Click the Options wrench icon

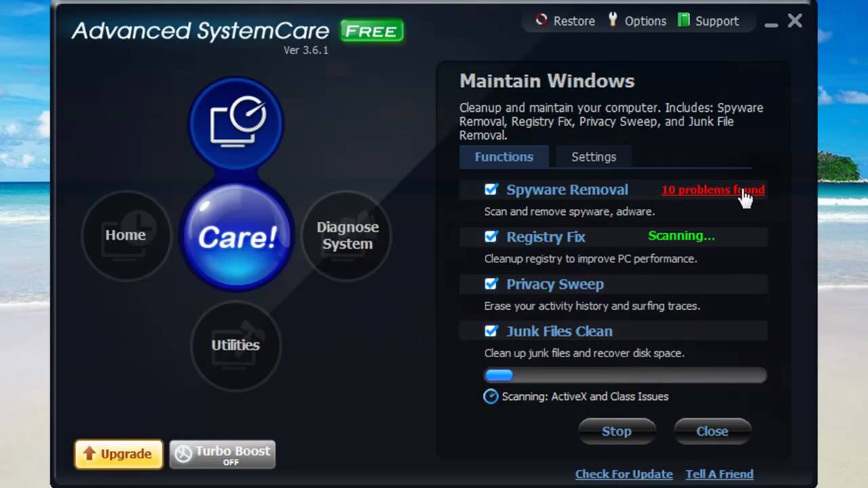(x=613, y=20)
